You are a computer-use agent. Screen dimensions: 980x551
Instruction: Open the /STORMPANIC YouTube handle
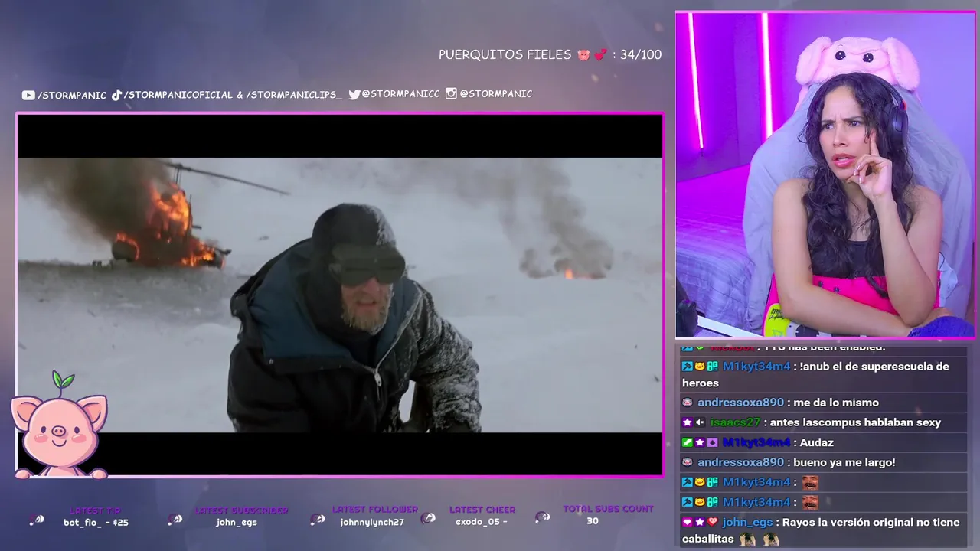(x=72, y=95)
